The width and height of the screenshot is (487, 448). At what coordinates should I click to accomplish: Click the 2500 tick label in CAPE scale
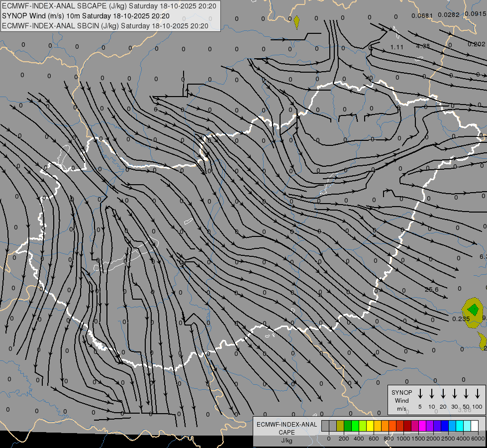[x=448, y=439]
